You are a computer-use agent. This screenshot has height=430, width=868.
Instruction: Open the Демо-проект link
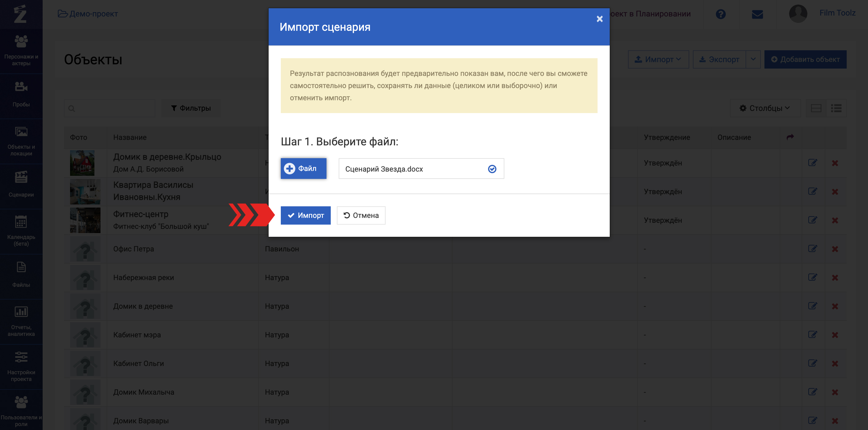tap(88, 14)
